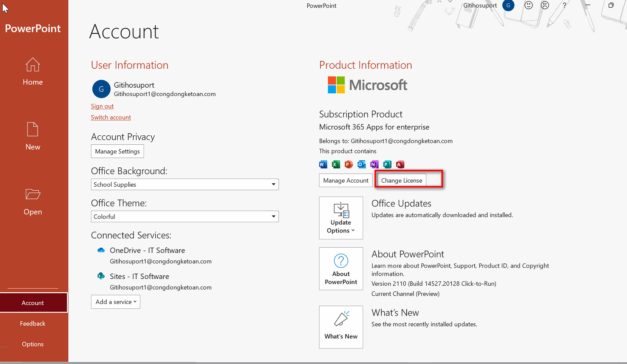Expand Update Options menu
This screenshot has width=627, height=364.
[341, 218]
